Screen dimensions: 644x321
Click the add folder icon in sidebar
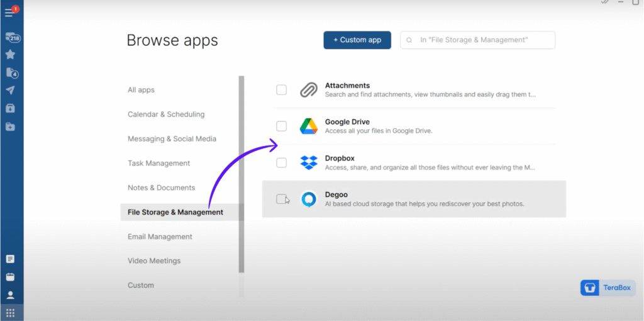pyautogui.click(x=10, y=127)
